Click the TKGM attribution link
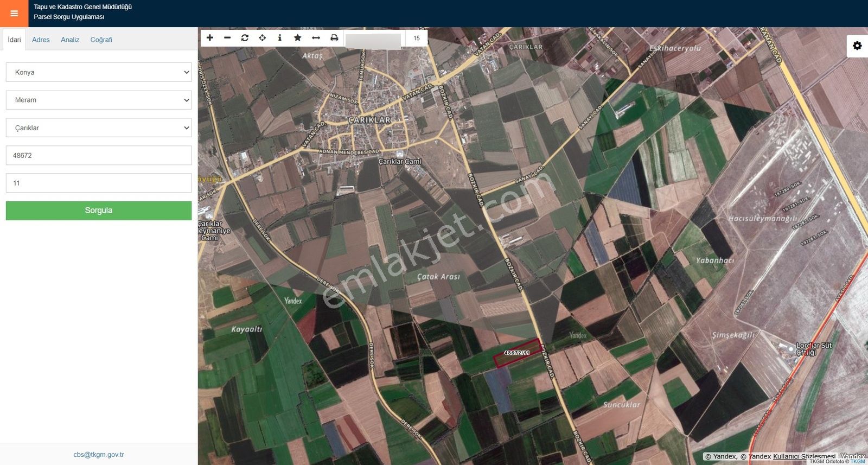 click(x=858, y=462)
